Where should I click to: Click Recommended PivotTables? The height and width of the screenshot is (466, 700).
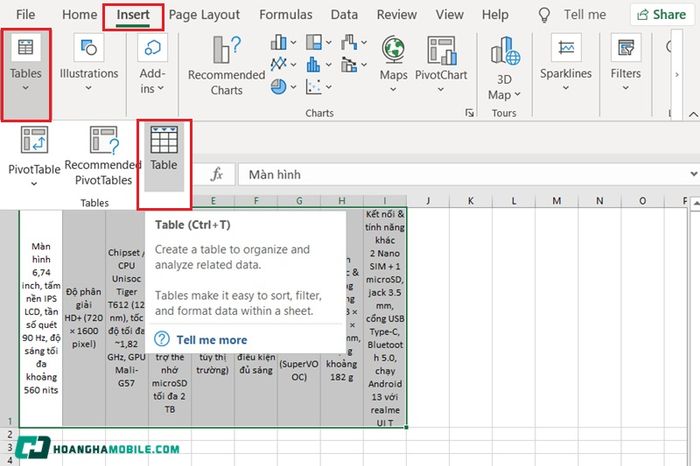pos(104,156)
